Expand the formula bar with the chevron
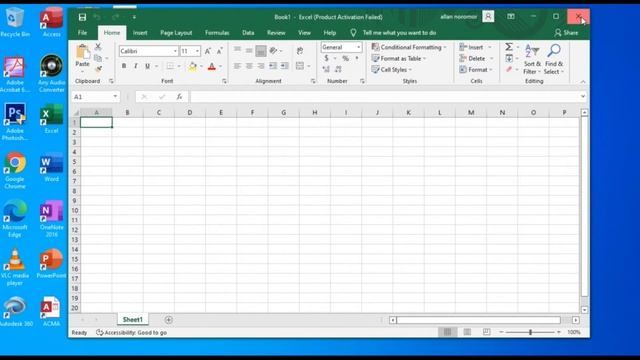 583,97
